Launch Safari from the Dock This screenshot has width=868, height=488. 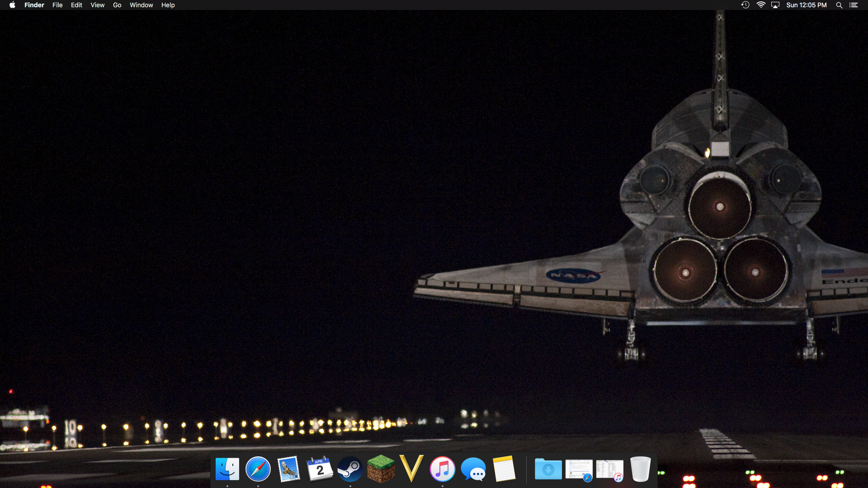coord(258,469)
